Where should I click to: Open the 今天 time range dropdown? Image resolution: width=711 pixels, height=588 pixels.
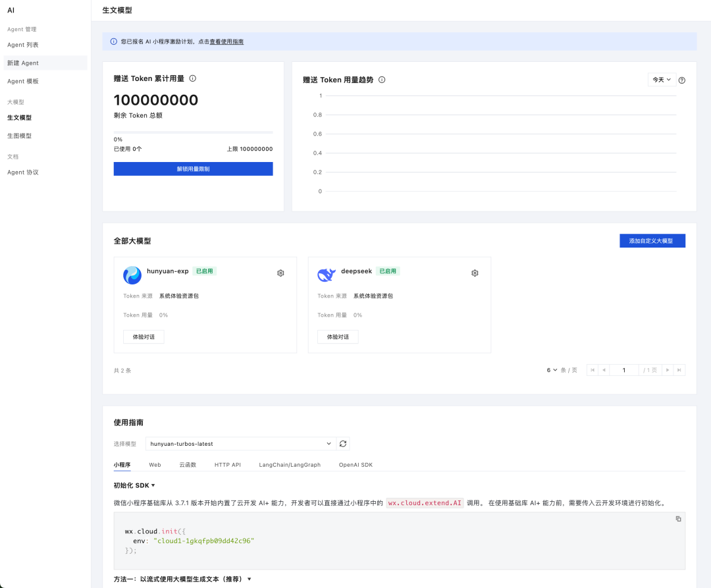662,80
